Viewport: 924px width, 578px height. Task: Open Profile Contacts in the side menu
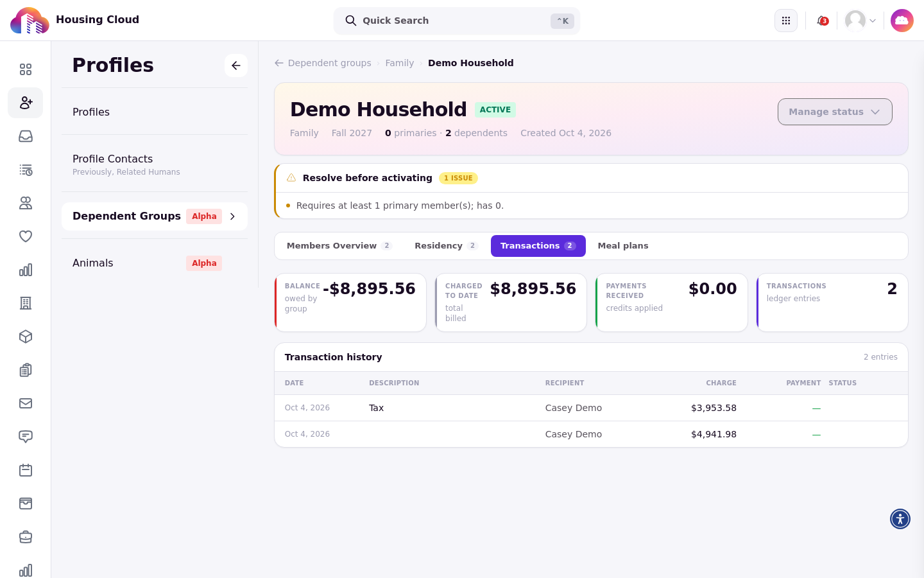(x=155, y=164)
